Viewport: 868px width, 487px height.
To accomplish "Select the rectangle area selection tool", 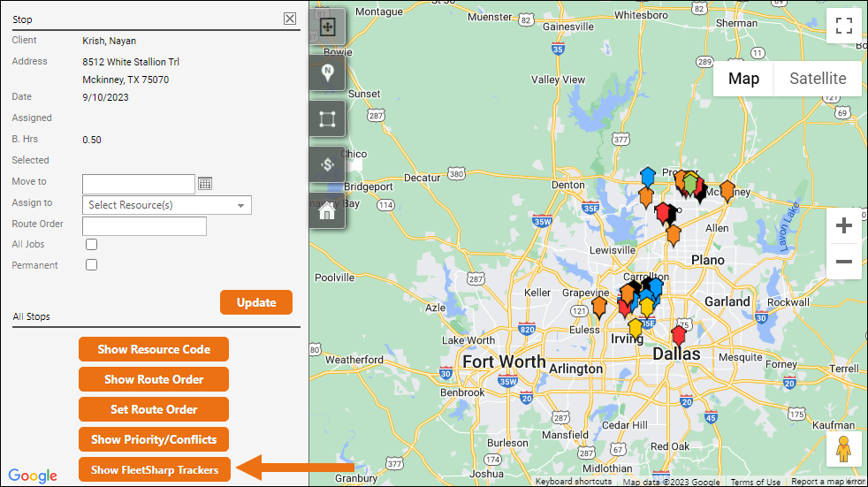I will click(x=327, y=118).
